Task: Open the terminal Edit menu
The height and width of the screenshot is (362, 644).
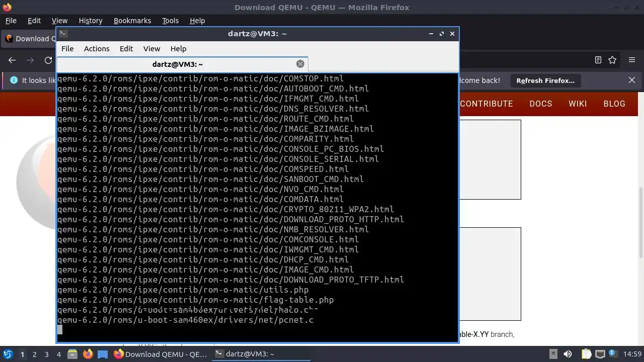Action: (126, 49)
